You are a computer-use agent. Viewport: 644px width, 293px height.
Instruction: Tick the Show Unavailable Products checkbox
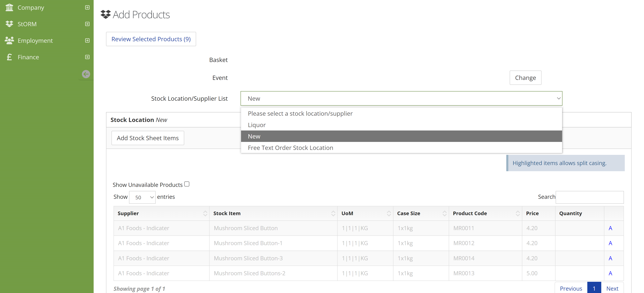(187, 184)
